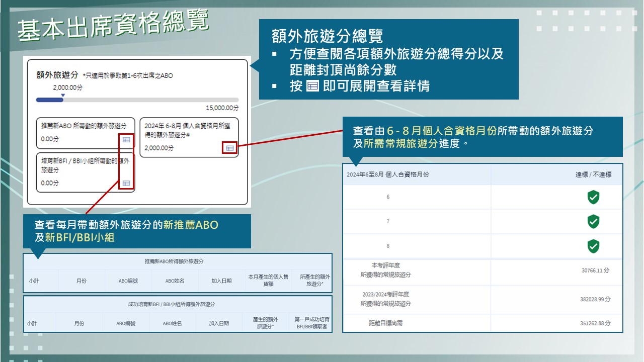Click 成功培育新BFI / BBI小組所得額外旅遊分 table title
644x362 pixels.
tap(172, 304)
